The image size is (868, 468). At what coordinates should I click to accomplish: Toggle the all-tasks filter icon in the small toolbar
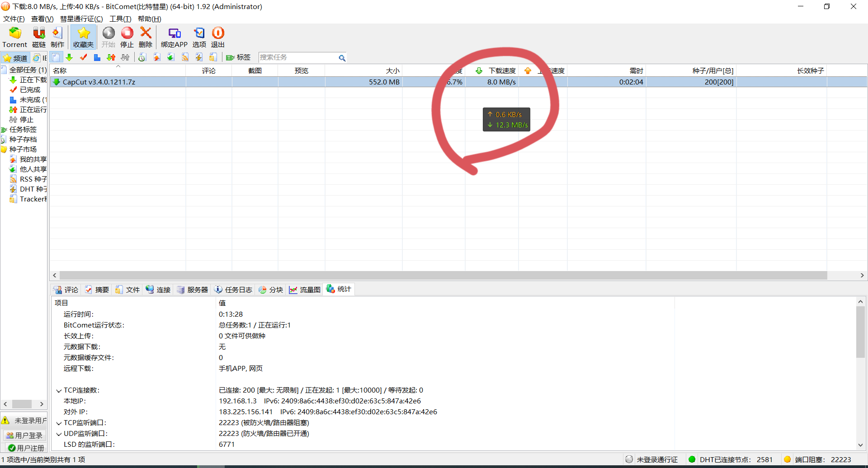click(x=56, y=57)
